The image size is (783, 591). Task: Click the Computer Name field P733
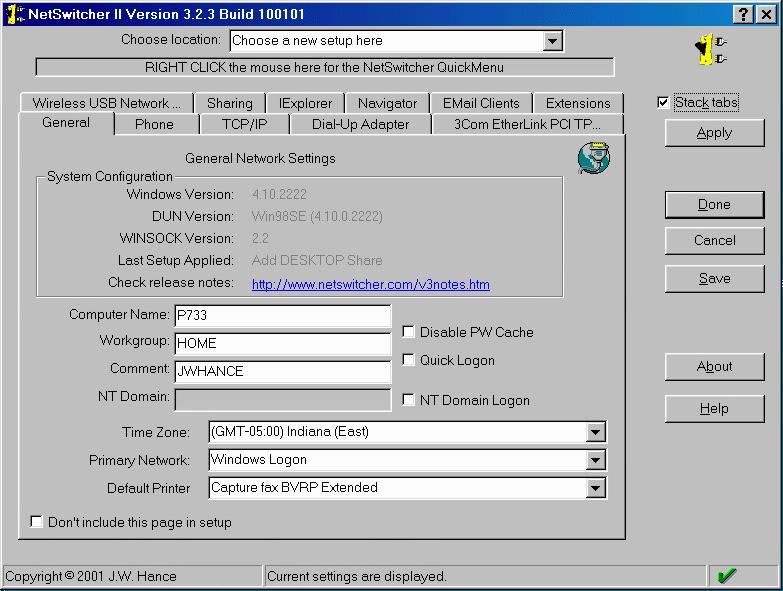click(283, 315)
